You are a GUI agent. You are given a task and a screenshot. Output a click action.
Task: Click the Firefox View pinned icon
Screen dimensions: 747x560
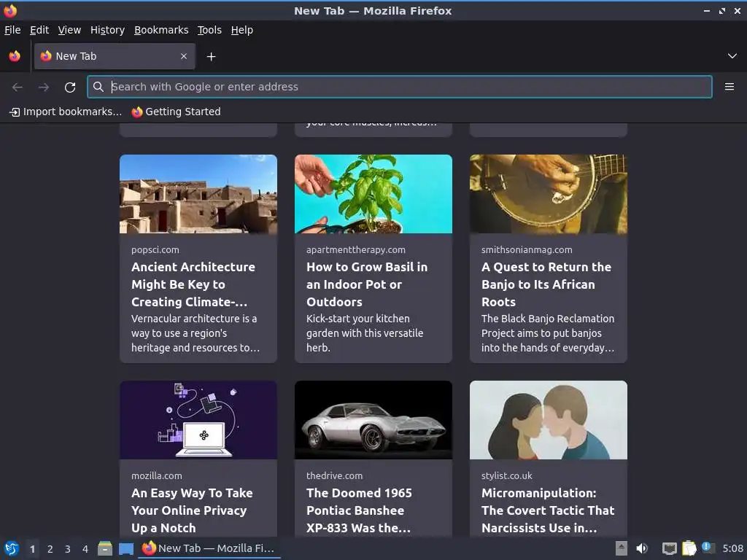[15, 56]
